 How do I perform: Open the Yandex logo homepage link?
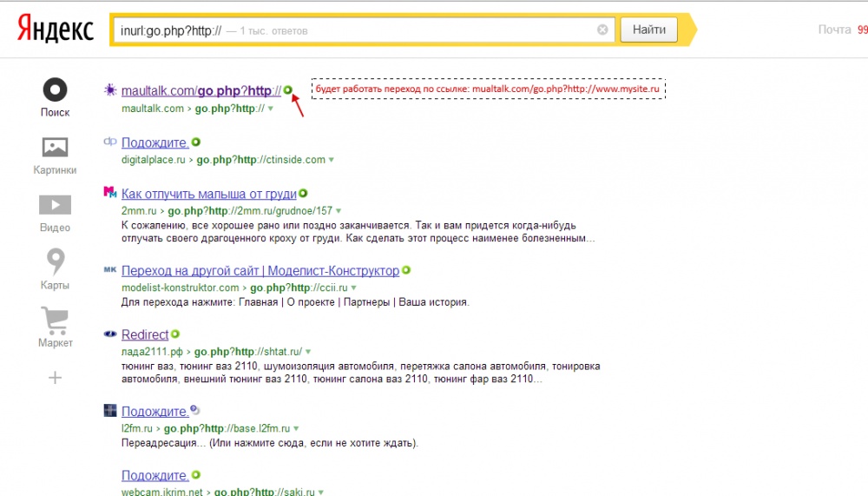click(56, 30)
